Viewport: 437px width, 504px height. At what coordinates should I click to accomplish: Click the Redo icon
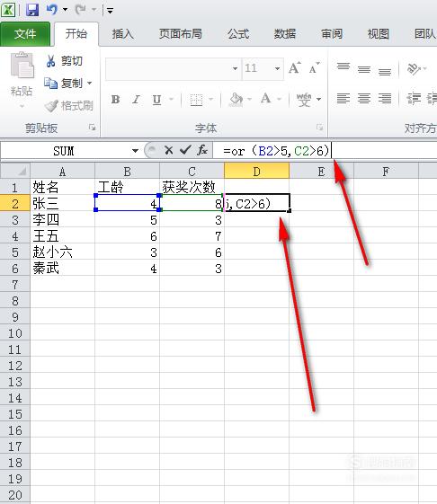80,10
